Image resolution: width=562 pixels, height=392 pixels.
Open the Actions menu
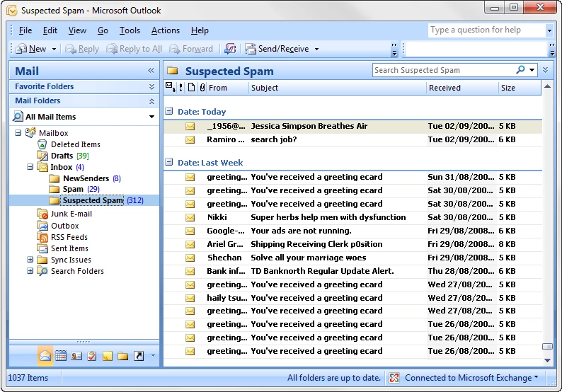pyautogui.click(x=165, y=30)
